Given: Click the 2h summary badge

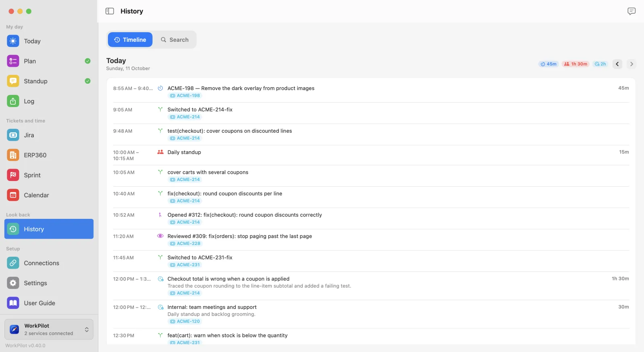Looking at the screenshot, I should pyautogui.click(x=600, y=64).
